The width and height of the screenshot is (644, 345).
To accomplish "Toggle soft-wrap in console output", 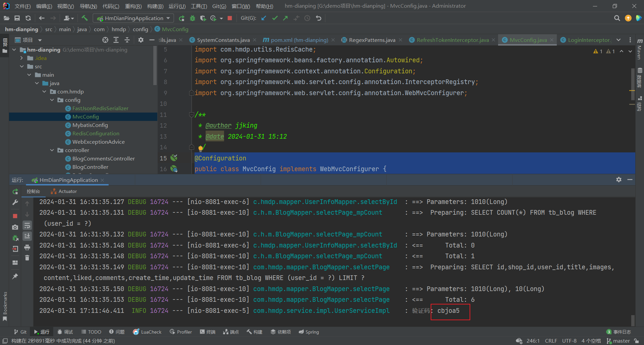I will coord(27,225).
